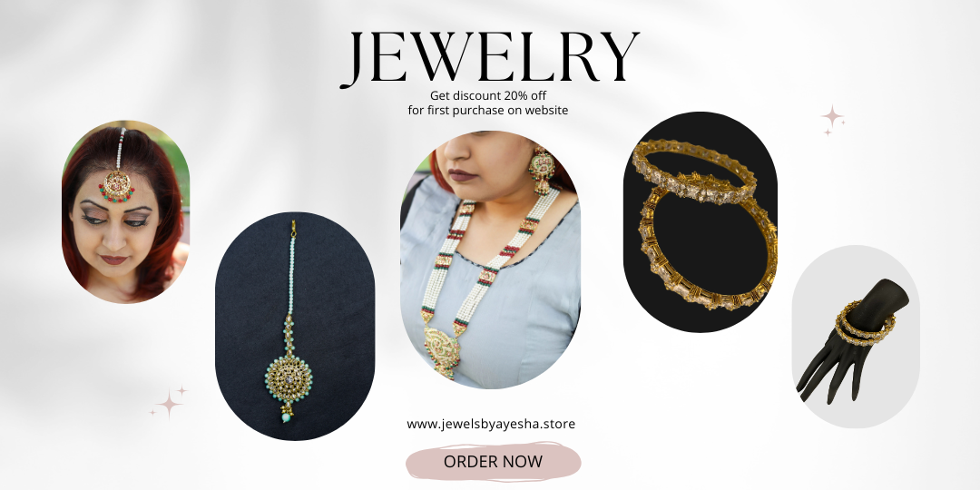
Task: Click the lower larger gold bangle
Action: coord(708,247)
